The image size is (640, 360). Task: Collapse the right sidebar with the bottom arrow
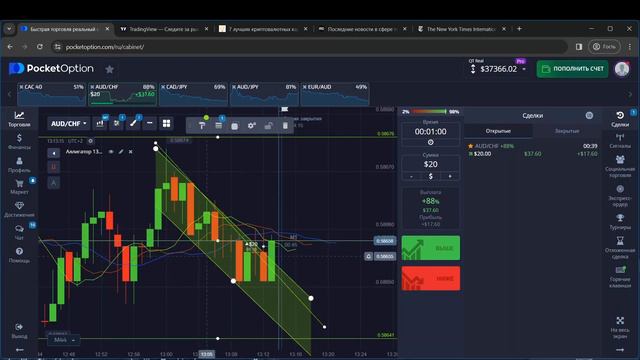point(620,350)
